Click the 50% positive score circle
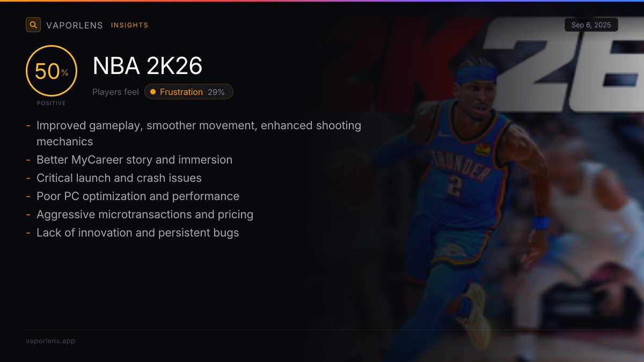The height and width of the screenshot is (362, 644). 52,71
